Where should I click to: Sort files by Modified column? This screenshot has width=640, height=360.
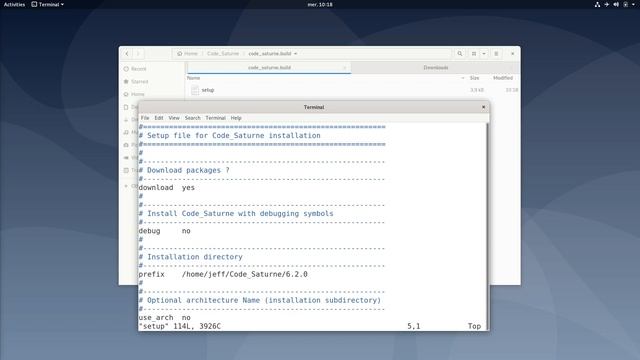coord(502,78)
